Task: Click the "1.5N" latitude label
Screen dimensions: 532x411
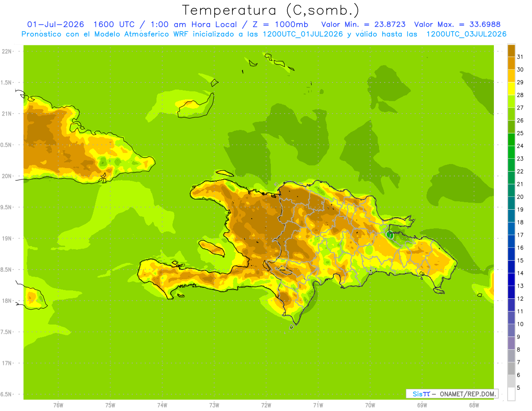Action: click(6, 82)
